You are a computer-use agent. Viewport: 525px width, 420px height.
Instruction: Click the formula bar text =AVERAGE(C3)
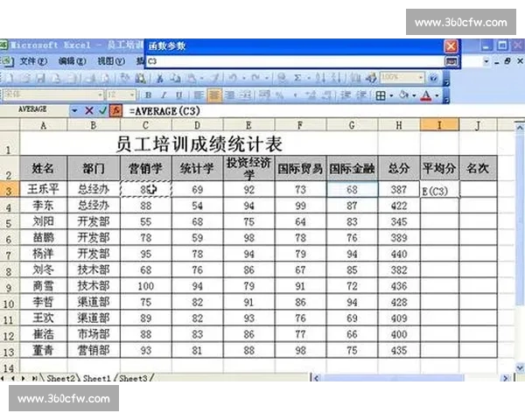[x=164, y=110]
